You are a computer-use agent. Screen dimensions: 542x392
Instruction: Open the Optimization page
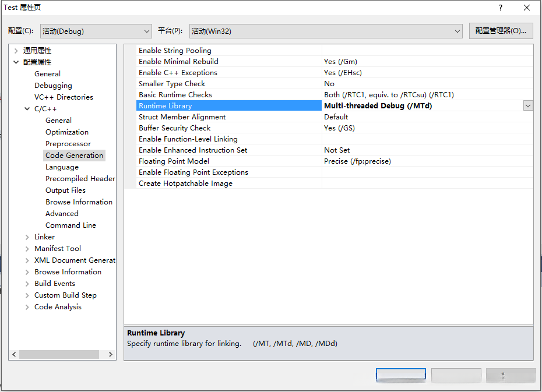point(67,132)
